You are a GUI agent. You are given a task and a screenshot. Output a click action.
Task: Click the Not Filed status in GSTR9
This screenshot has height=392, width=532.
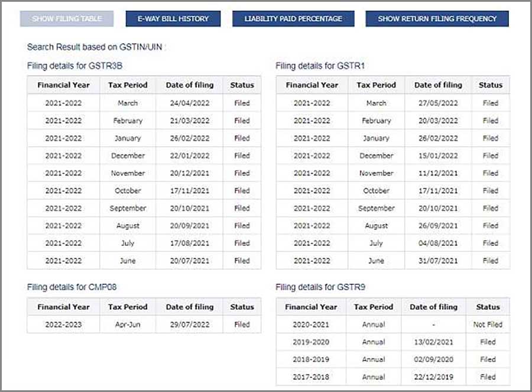click(488, 325)
